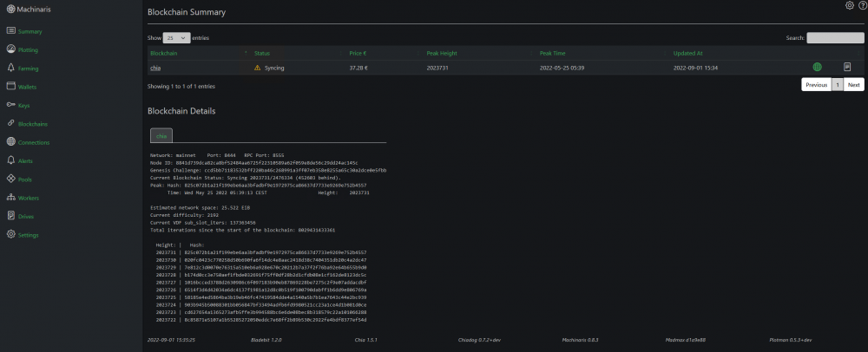Viewport: 868px width, 352px height.
Task: Click the Drives sidebar icon
Action: click(x=10, y=216)
